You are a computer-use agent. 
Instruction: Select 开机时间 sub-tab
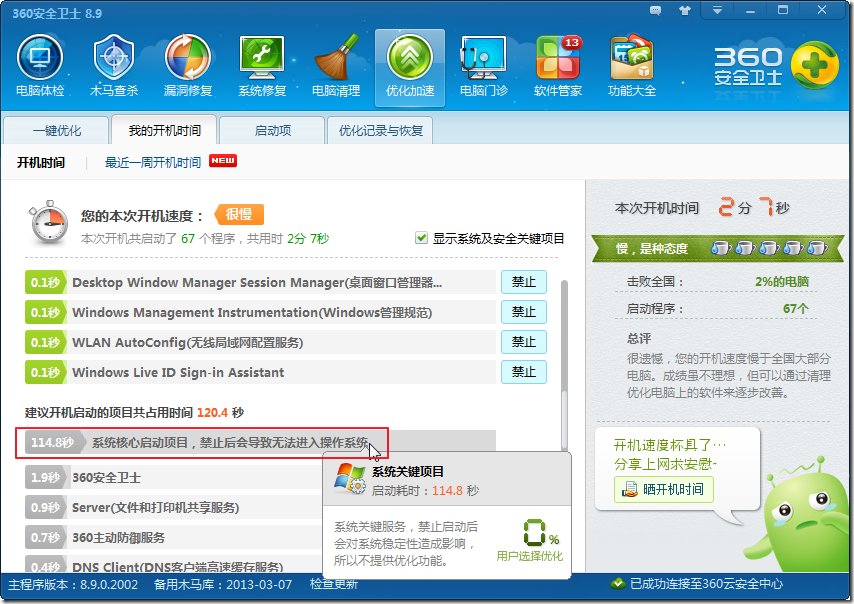tap(41, 162)
